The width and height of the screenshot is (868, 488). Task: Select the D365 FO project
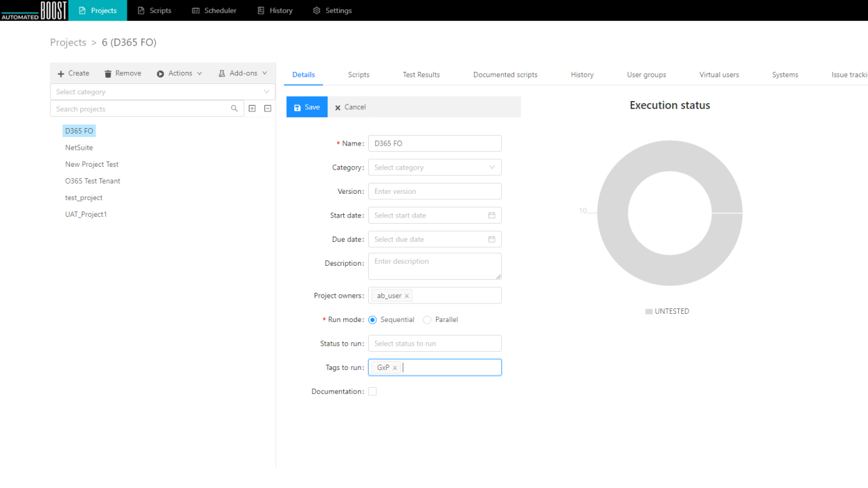[x=79, y=131]
